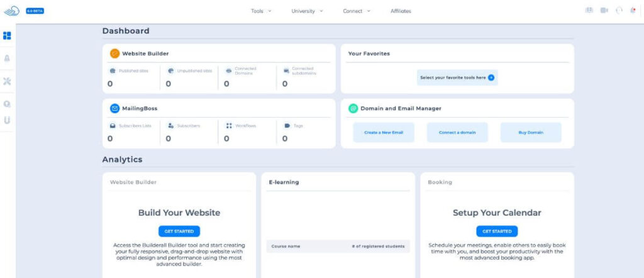Viewport: 644px width, 278px height.
Task: Open the dashboard grid icon in sidebar
Action: tap(7, 36)
